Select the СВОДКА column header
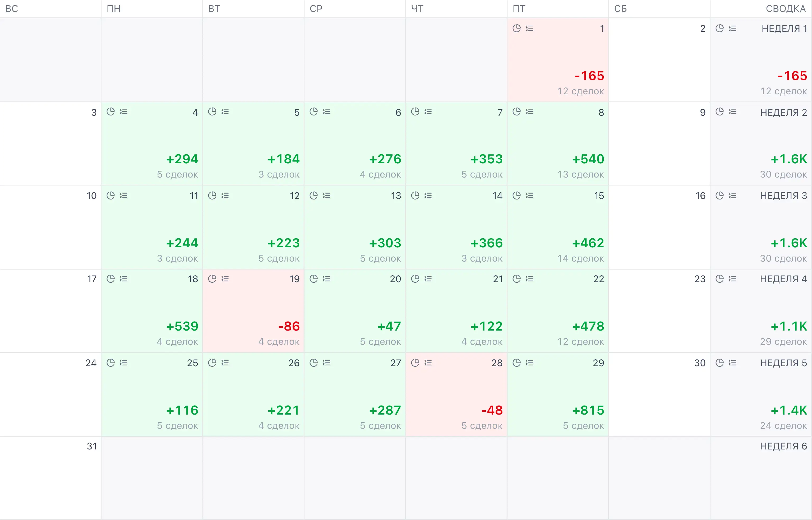Viewport: 812px width, 520px height. coord(786,8)
